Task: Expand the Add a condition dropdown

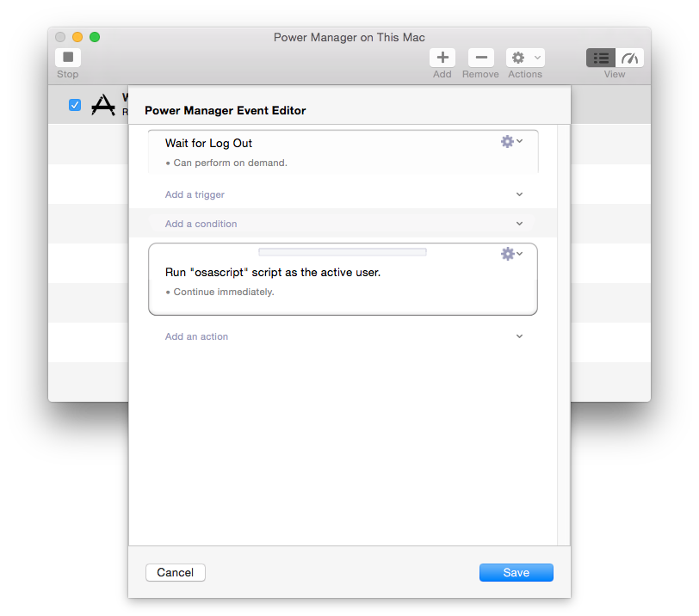Action: (x=519, y=224)
